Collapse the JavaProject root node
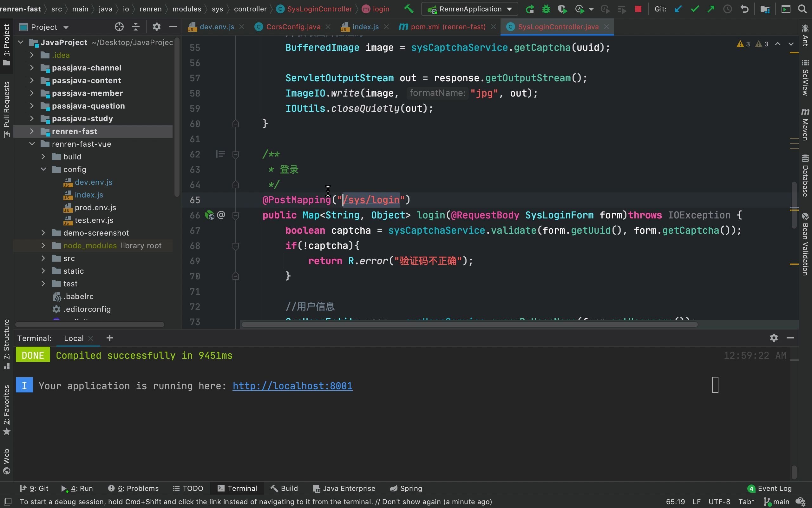The image size is (812, 508). 21,42
